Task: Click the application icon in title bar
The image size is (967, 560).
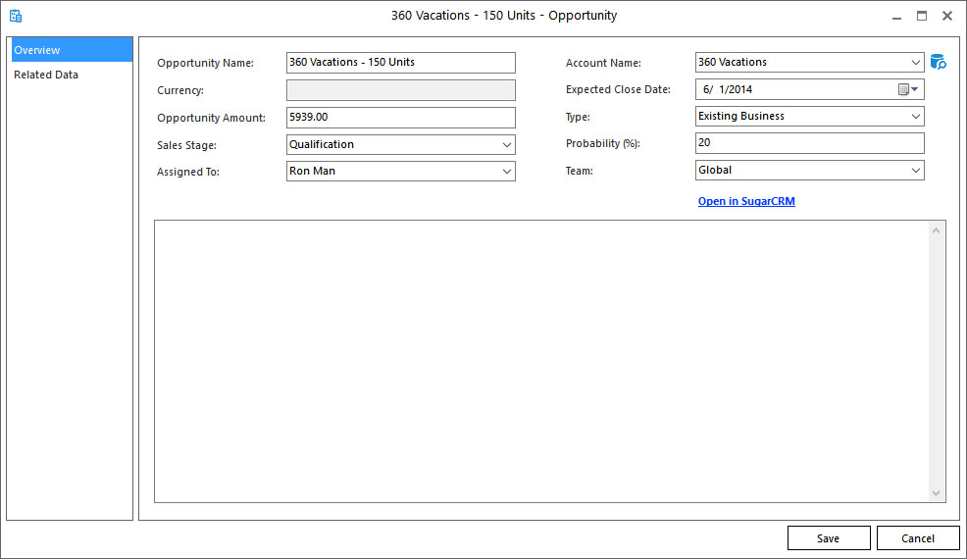Action: point(16,16)
